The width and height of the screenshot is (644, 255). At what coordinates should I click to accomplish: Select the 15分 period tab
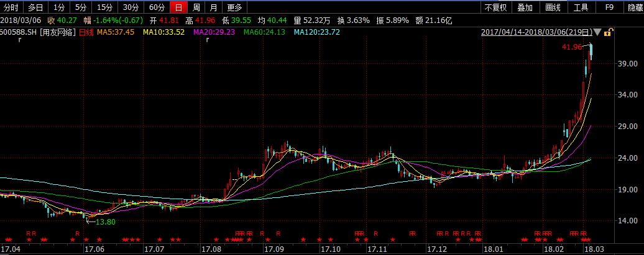pyautogui.click(x=104, y=7)
